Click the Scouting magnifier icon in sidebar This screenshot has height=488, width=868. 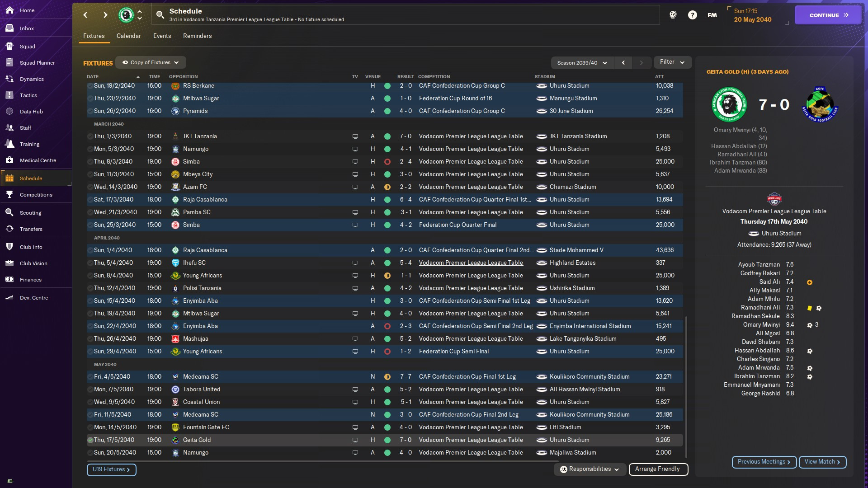coord(9,213)
